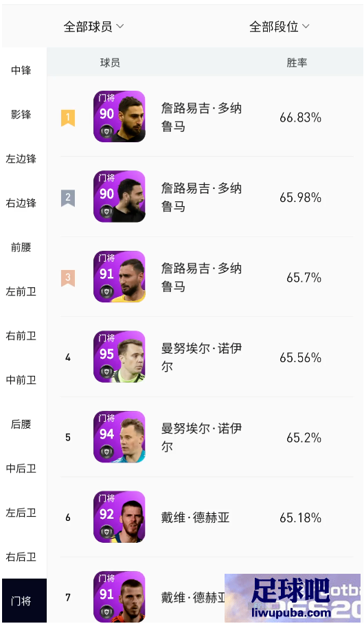Open the 90-rated Donnarumma card ranked first
The width and height of the screenshot is (364, 626).
pyautogui.click(x=120, y=117)
